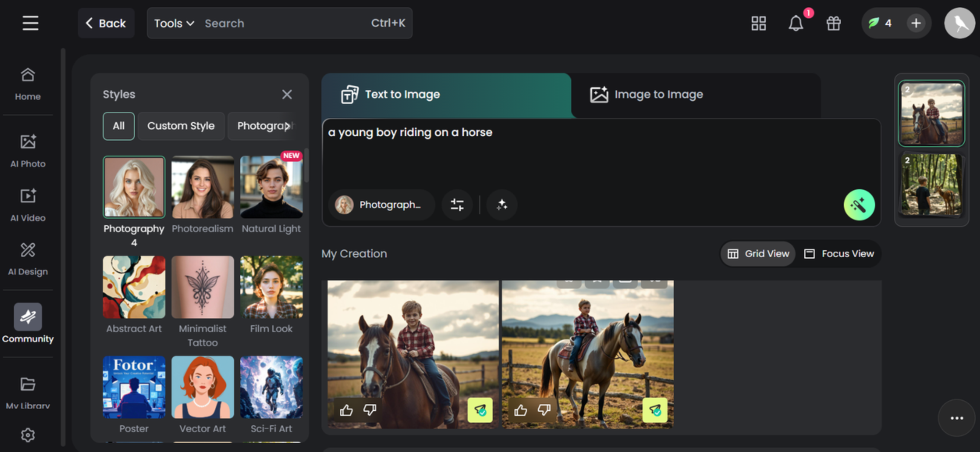Thumbs down the second horse image

544,410
